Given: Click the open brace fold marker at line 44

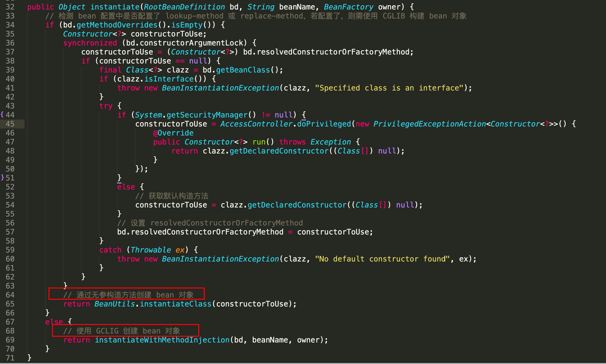Looking at the screenshot, I should click(x=2, y=114).
